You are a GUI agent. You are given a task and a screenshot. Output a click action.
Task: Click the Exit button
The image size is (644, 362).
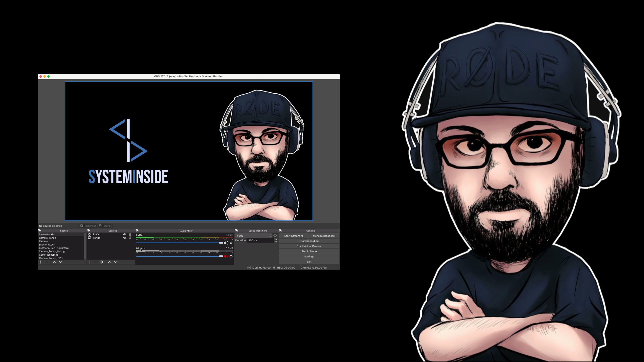309,262
